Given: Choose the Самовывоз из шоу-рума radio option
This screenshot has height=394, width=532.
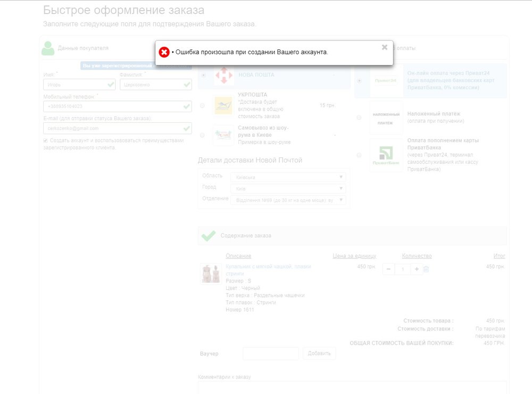Looking at the screenshot, I should pyautogui.click(x=202, y=135).
